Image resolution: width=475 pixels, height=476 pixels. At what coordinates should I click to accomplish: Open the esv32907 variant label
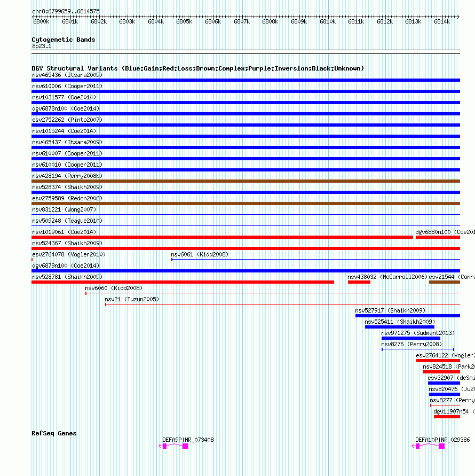coord(452,378)
